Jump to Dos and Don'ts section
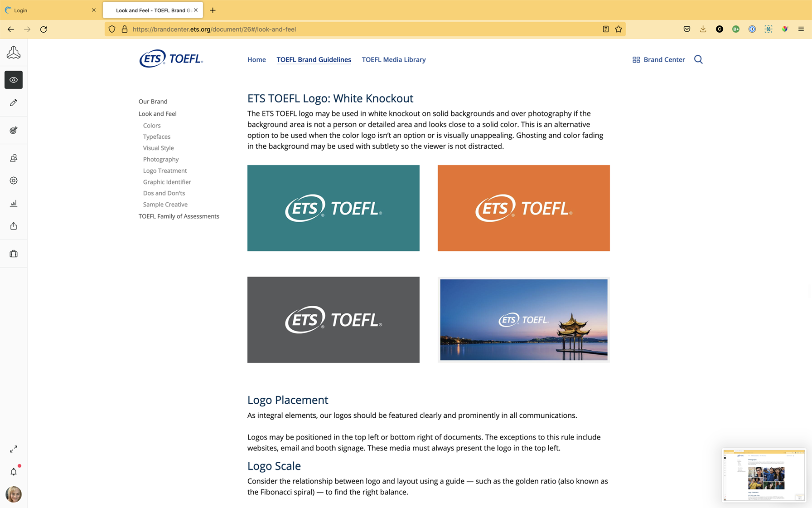This screenshot has height=508, width=812. (x=164, y=193)
